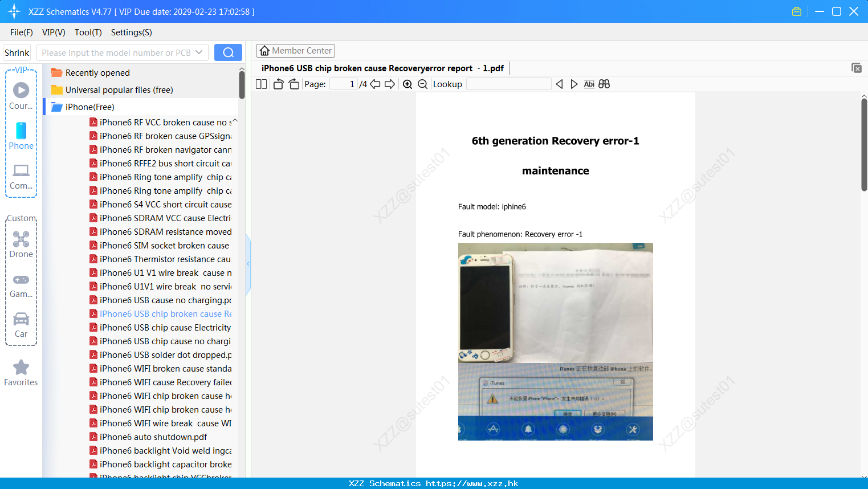Click the page number input field
The image size is (868, 489).
point(344,84)
